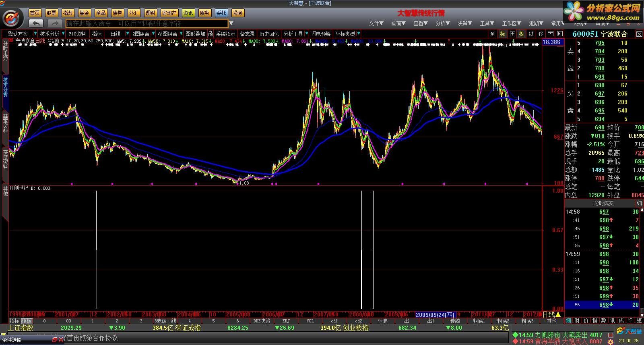Click the 财 tab in bottom-right strip
Screen dimensions: 644x345
577,321
